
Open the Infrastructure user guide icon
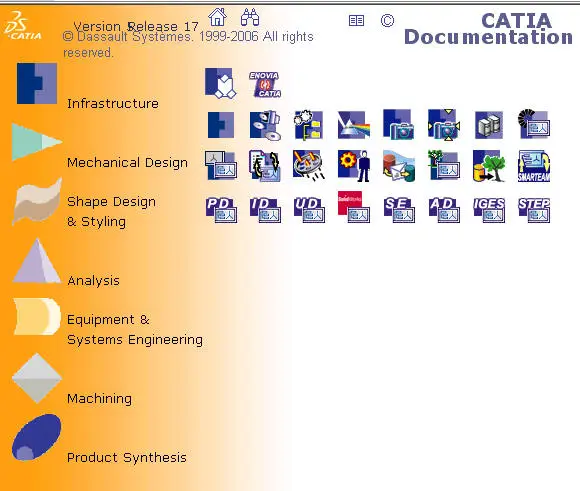click(220, 125)
